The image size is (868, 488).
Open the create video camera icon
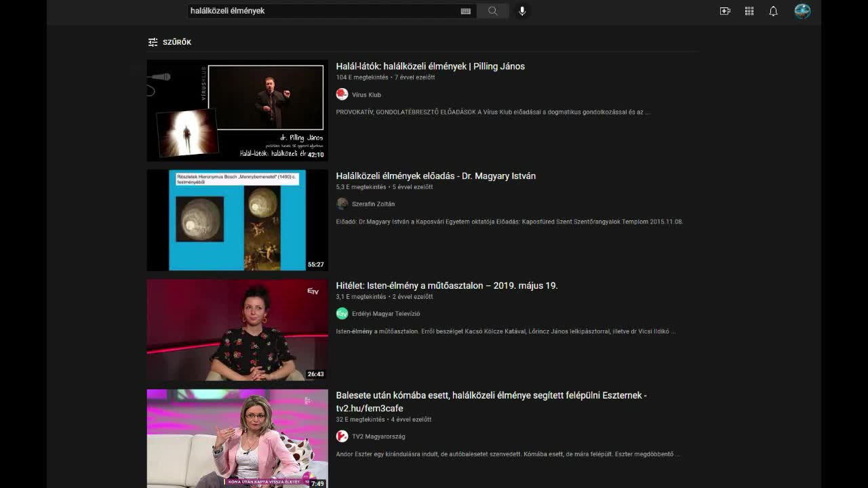click(725, 11)
